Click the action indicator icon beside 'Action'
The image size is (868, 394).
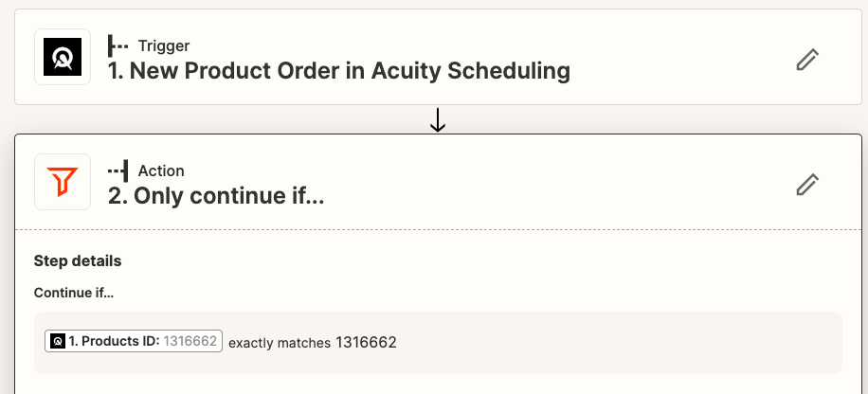coord(118,170)
